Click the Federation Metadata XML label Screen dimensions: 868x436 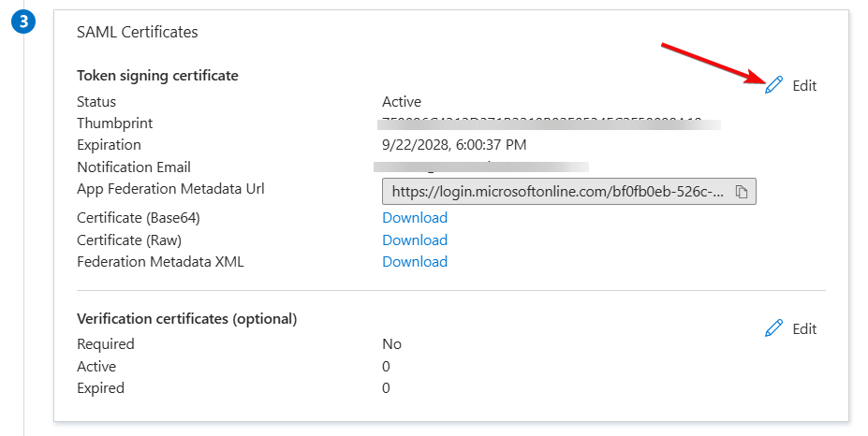point(160,262)
